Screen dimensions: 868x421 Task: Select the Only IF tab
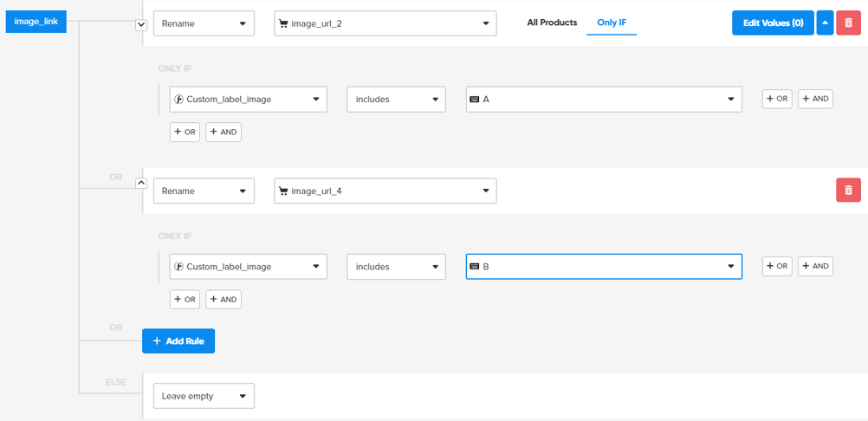(612, 23)
